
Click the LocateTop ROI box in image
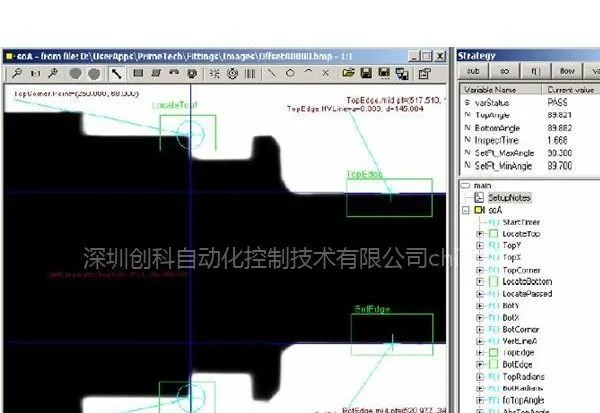point(188,133)
